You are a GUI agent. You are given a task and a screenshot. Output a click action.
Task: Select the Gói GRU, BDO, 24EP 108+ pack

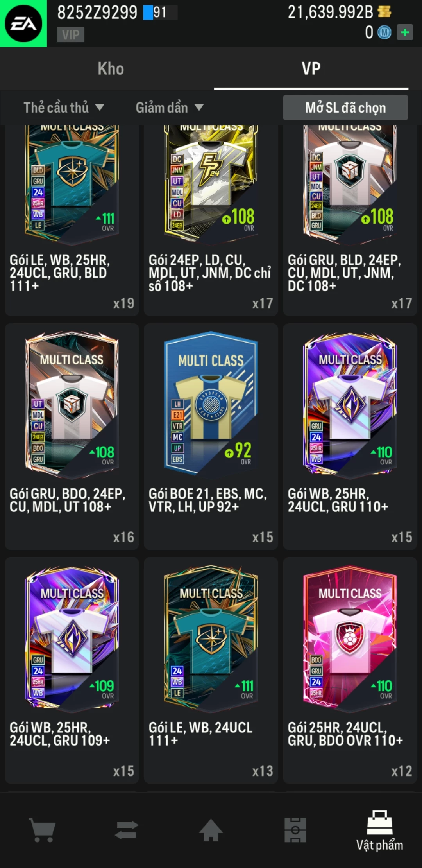72,436
